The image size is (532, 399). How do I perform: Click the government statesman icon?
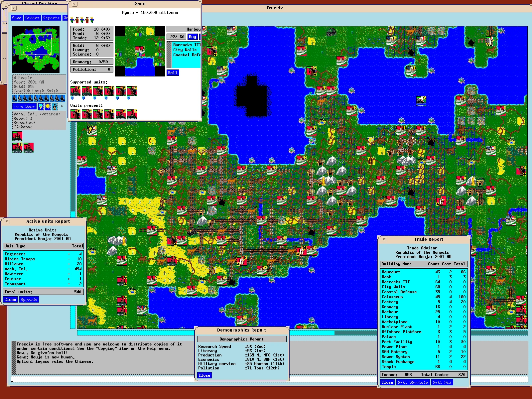[x=55, y=106]
